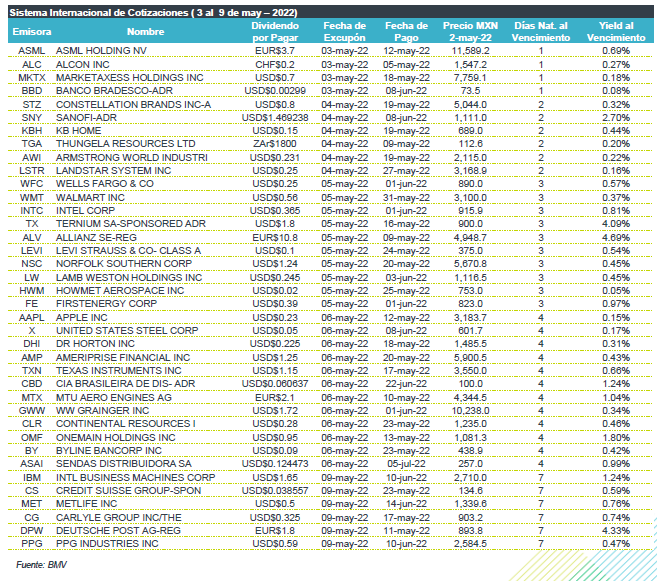
Task: Click the Yield al Vencimiento header
Action: tap(616, 32)
